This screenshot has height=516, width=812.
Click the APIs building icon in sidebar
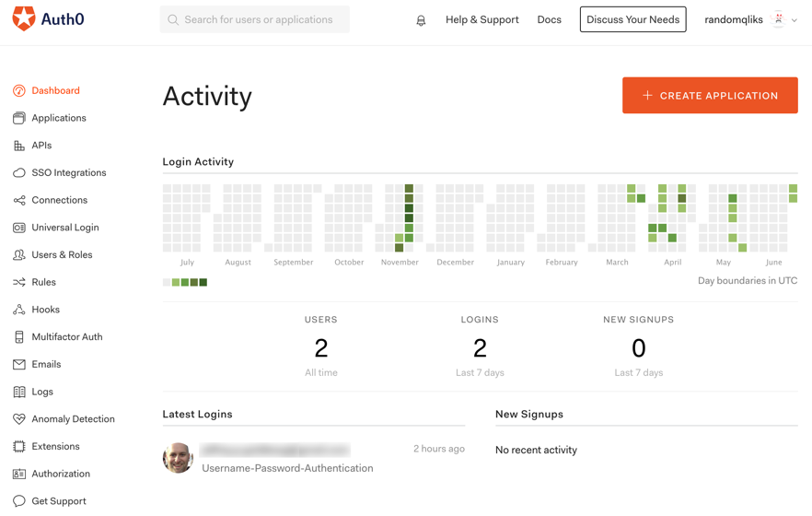click(19, 146)
